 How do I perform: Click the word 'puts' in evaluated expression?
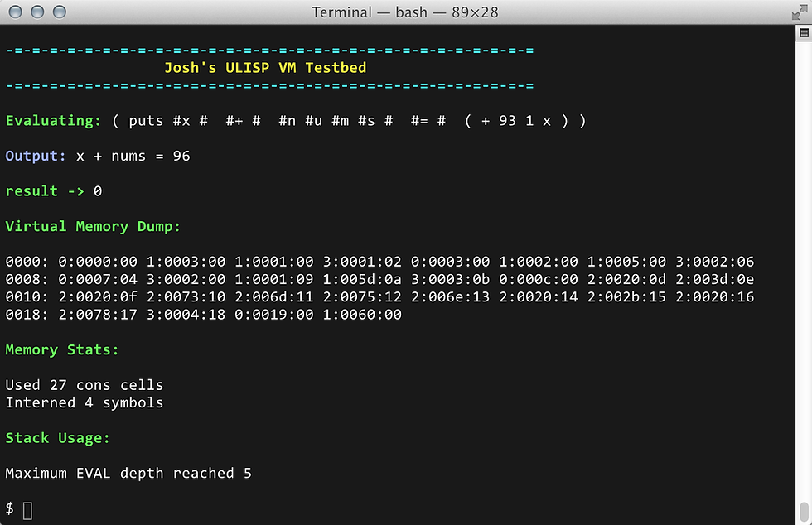146,121
